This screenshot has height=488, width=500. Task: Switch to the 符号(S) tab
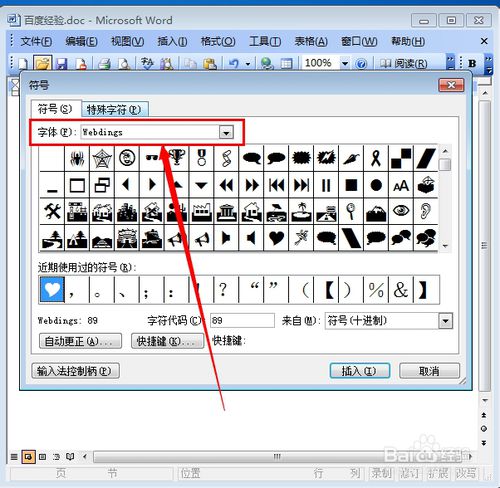click(55, 109)
